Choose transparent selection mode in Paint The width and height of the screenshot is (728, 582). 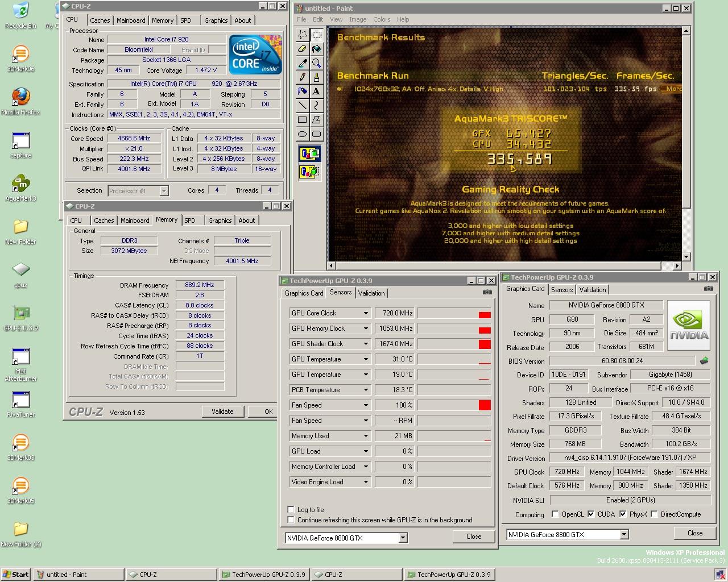[310, 171]
